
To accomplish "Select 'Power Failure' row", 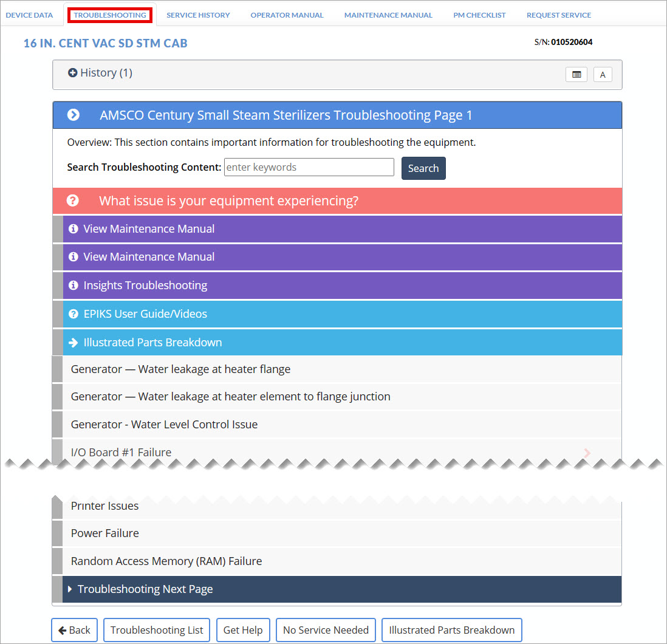I will 342,533.
